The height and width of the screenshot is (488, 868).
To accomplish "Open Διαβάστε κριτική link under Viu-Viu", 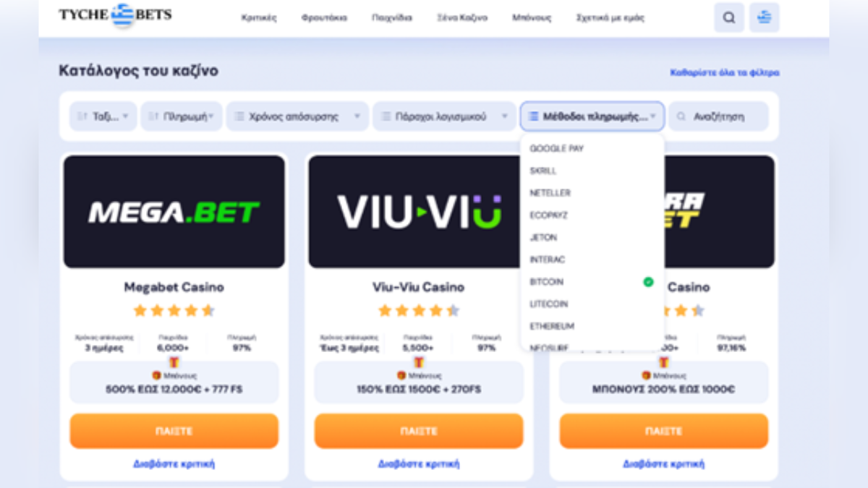I will point(419,464).
